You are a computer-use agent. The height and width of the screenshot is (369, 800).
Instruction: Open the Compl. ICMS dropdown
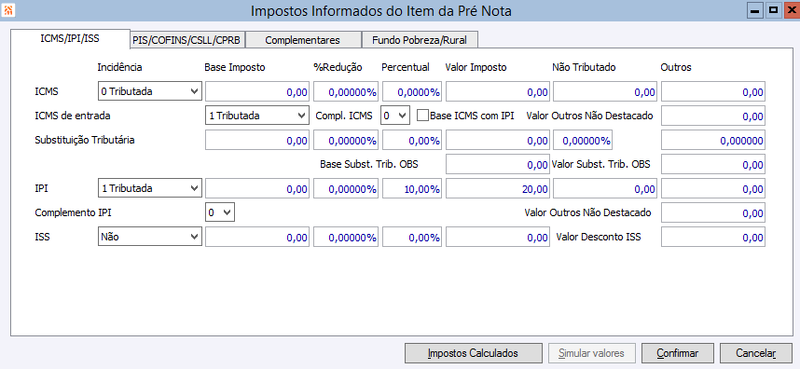[x=395, y=115]
